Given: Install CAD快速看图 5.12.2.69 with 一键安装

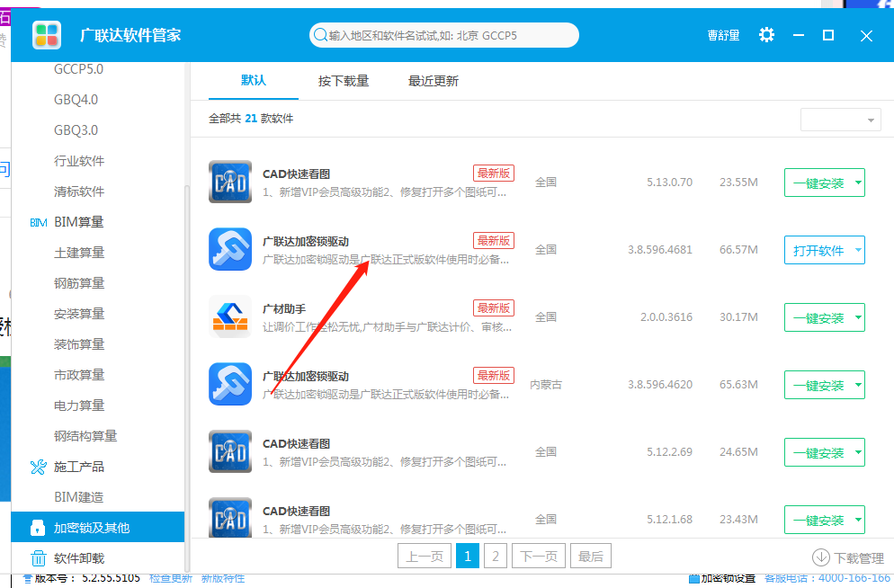Looking at the screenshot, I should [x=818, y=452].
